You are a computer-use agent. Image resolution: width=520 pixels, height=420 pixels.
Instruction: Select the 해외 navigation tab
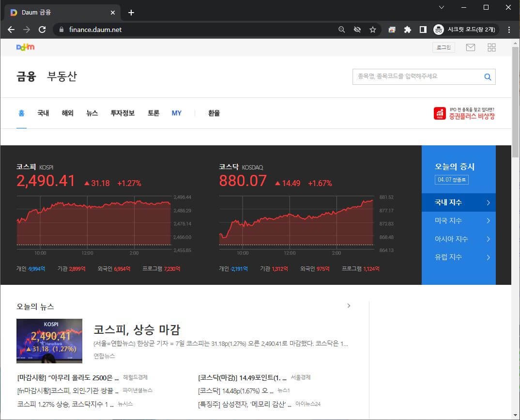(67, 113)
